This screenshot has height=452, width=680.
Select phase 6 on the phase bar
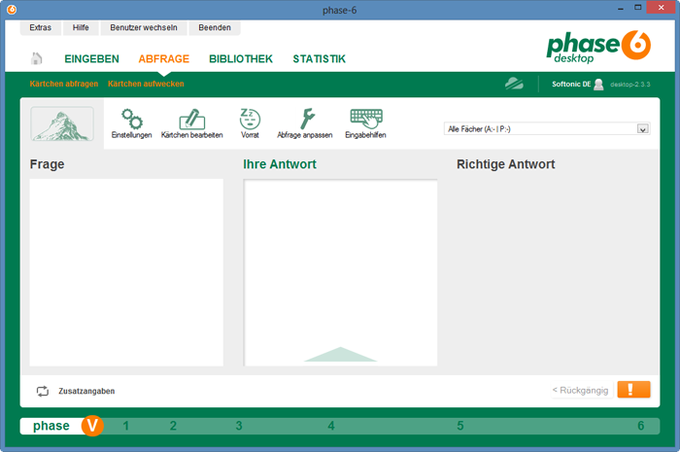pyautogui.click(x=641, y=426)
